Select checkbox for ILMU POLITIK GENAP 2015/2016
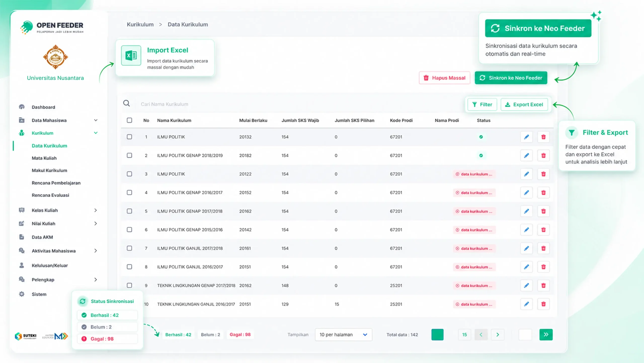This screenshot has width=644, height=363. tap(129, 230)
